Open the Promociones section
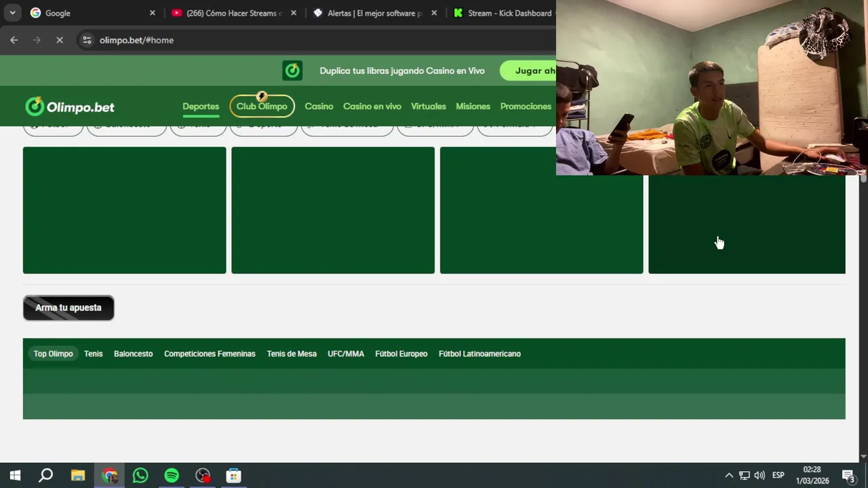This screenshot has height=488, width=868. click(x=526, y=106)
